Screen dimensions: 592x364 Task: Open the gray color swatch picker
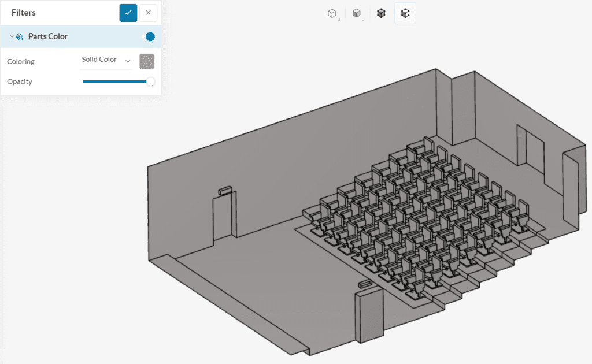pyautogui.click(x=147, y=61)
